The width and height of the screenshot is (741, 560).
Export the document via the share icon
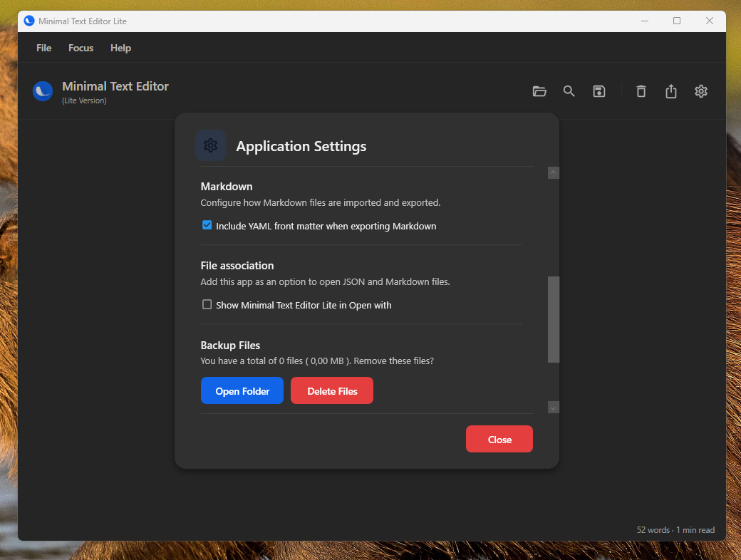click(671, 91)
